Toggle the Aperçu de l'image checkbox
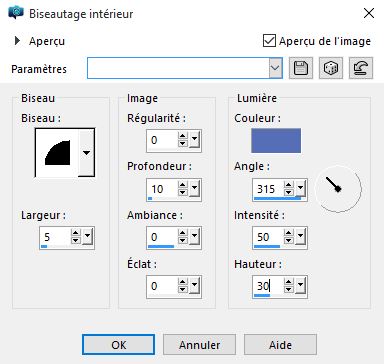This screenshot has width=384, height=364. [x=269, y=41]
